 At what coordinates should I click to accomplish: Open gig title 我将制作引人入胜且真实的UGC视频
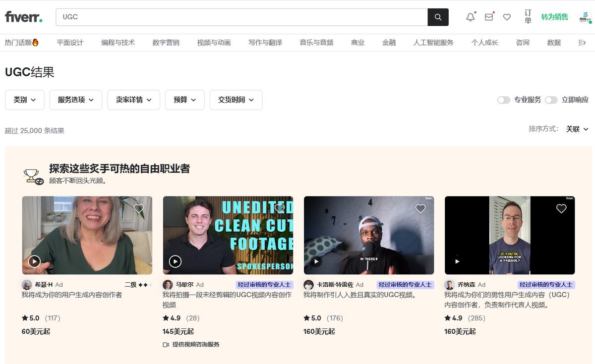click(x=360, y=295)
